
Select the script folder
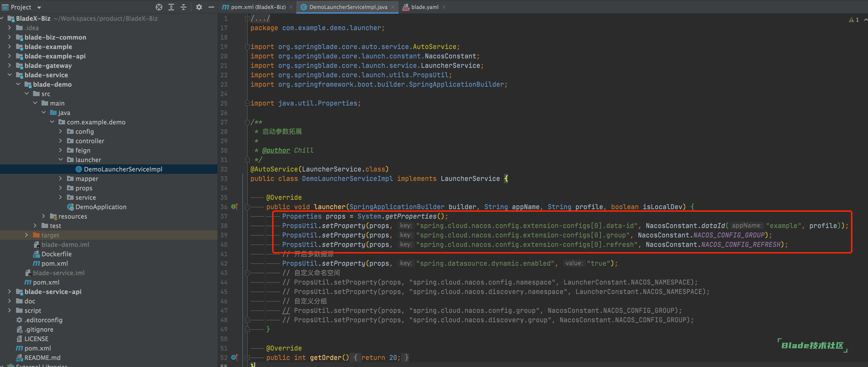pos(33,310)
